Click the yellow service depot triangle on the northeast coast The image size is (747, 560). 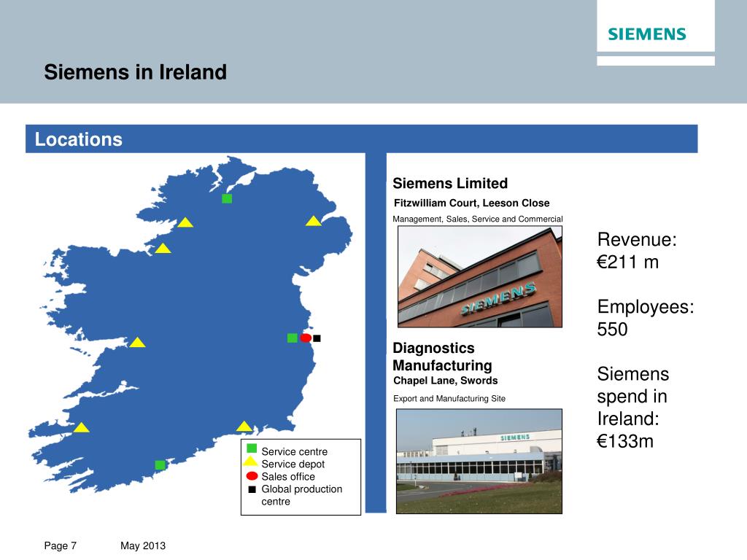click(314, 221)
